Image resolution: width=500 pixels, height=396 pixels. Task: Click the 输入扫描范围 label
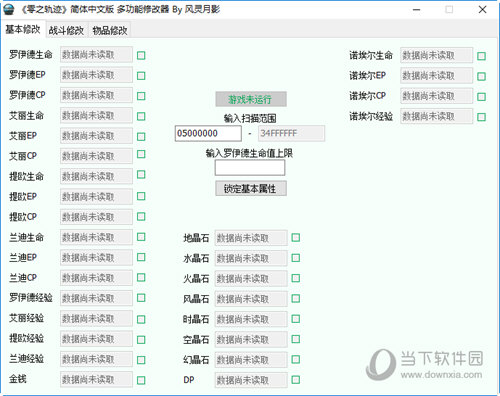coord(250,118)
